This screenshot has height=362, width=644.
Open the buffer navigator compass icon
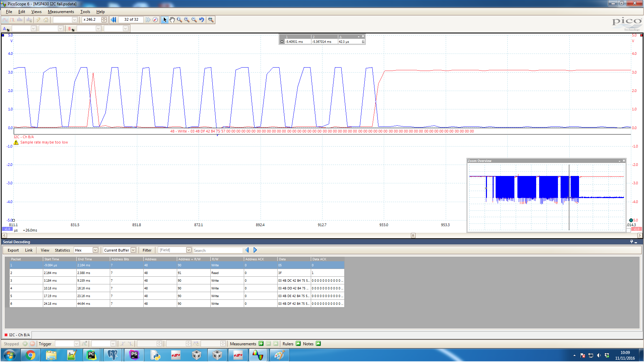(x=155, y=20)
